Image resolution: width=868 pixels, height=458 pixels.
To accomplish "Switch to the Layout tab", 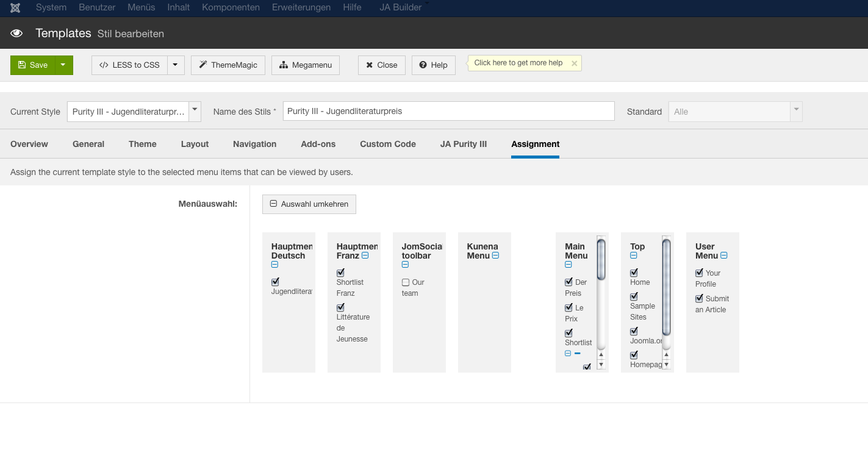I will (195, 144).
